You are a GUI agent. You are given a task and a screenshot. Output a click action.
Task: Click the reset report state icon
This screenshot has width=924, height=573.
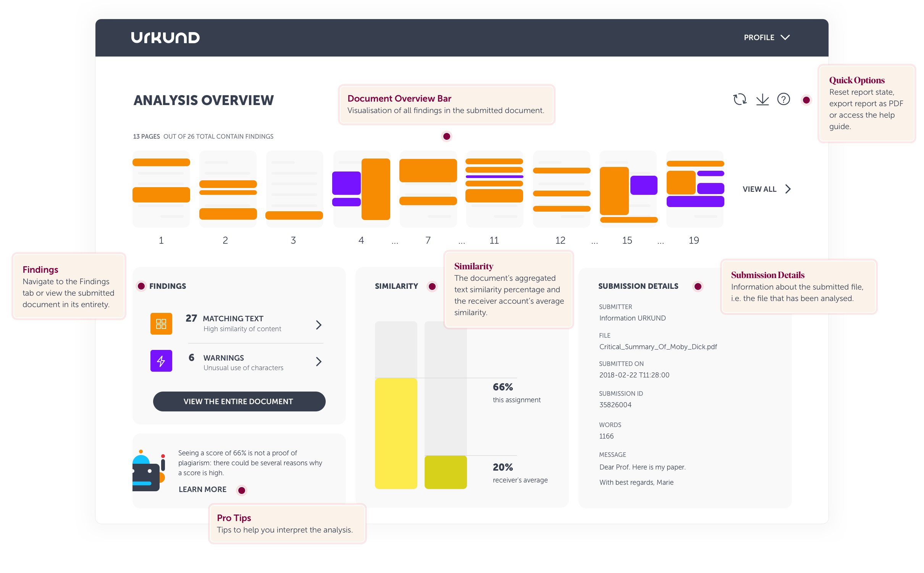click(x=740, y=99)
